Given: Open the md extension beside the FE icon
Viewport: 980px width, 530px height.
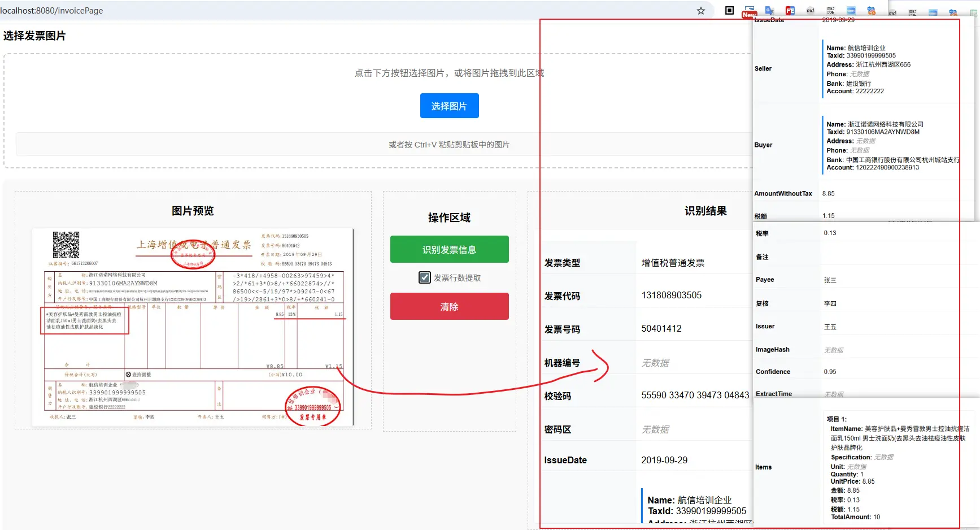Looking at the screenshot, I should 811,11.
